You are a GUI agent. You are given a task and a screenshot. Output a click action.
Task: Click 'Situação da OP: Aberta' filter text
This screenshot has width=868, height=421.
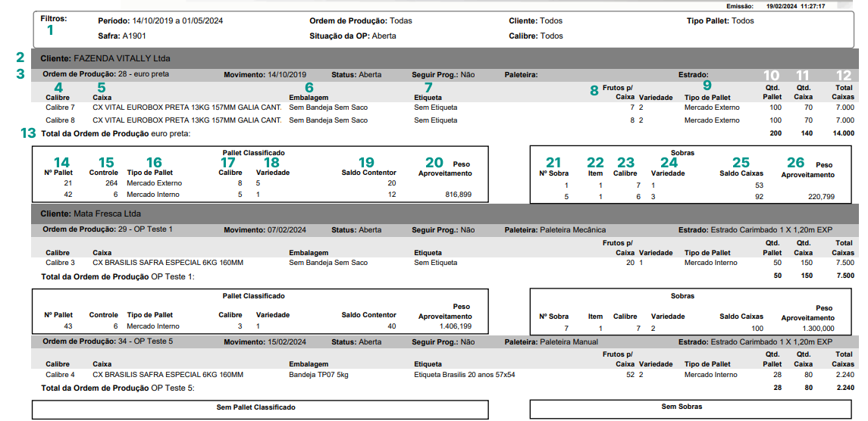point(353,36)
